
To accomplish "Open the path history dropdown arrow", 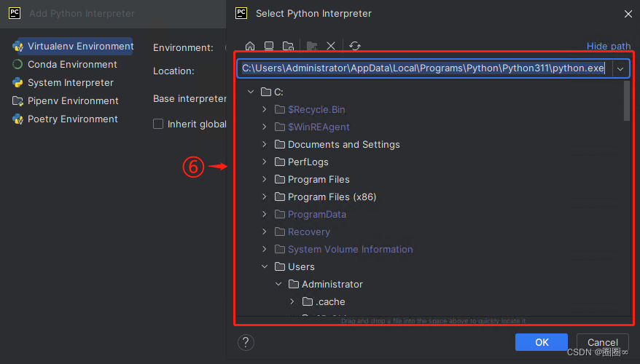I will (620, 68).
